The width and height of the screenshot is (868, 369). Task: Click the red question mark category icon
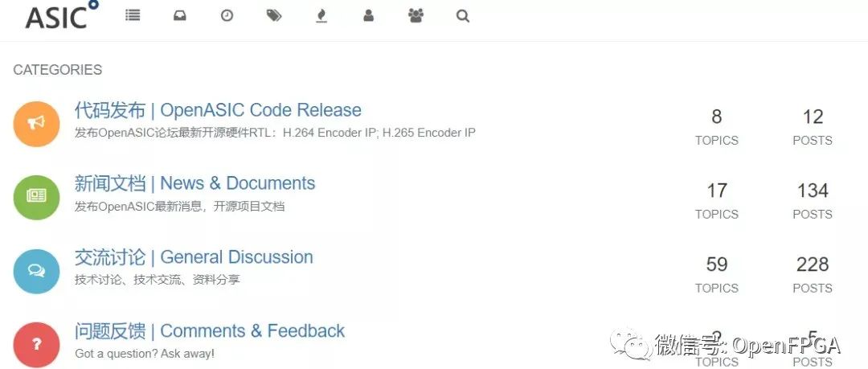click(36, 345)
